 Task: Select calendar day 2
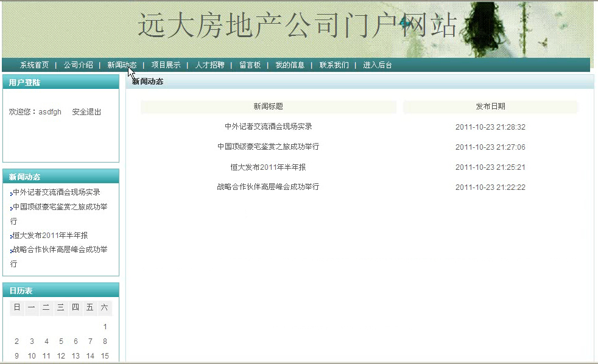pos(17,341)
